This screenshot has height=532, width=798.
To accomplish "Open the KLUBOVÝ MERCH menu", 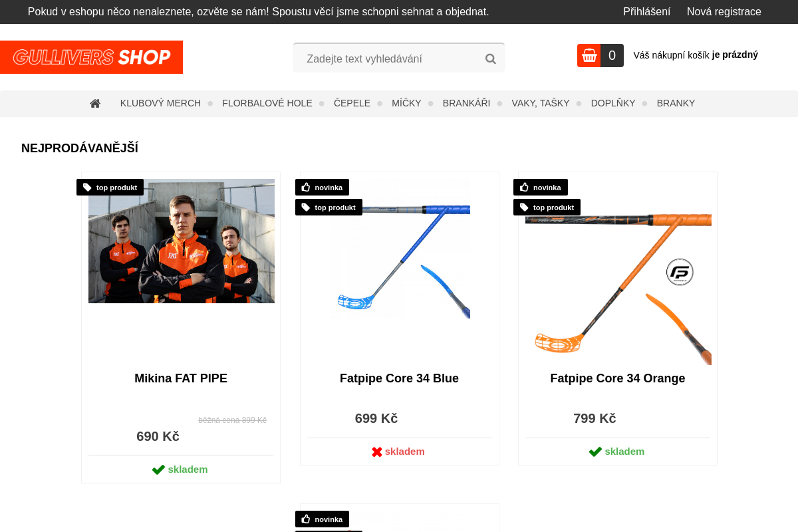I will pyautogui.click(x=160, y=103).
